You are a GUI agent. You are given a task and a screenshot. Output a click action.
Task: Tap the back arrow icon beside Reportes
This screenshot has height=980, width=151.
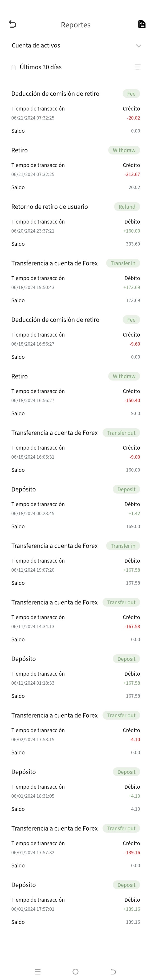click(x=13, y=24)
